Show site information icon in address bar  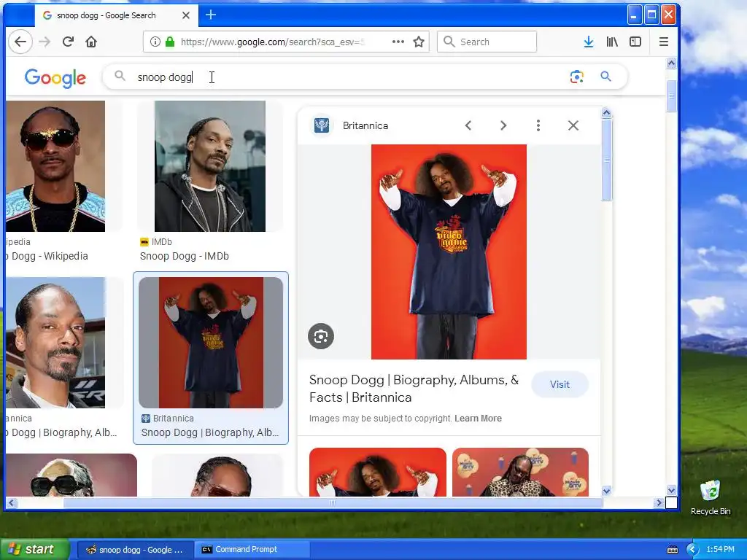click(x=155, y=42)
